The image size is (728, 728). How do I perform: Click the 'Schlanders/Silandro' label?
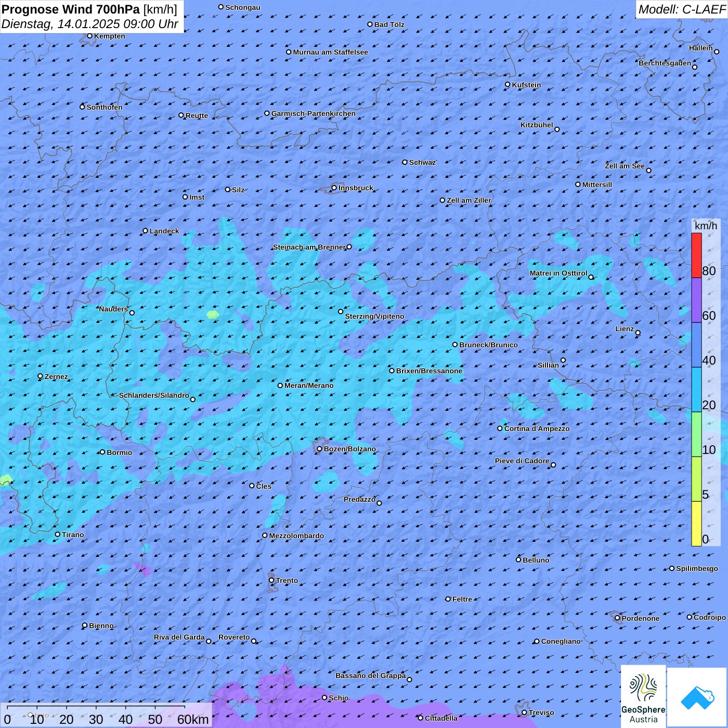[154, 395]
